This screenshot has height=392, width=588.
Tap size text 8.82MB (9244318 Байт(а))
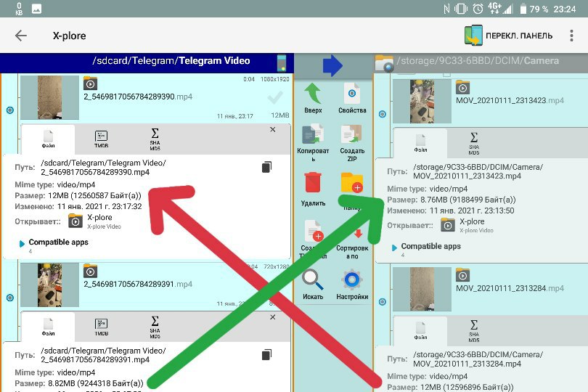click(96, 383)
